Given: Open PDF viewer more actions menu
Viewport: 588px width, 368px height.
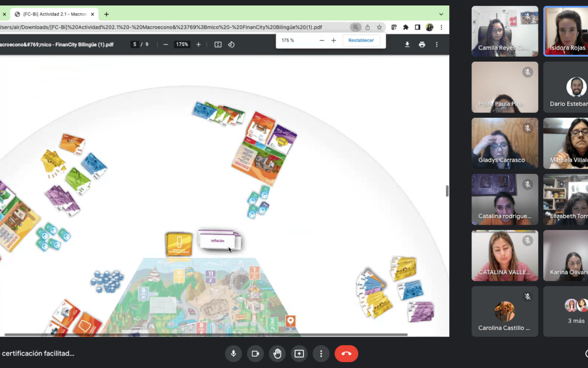Looking at the screenshot, I should tap(437, 44).
